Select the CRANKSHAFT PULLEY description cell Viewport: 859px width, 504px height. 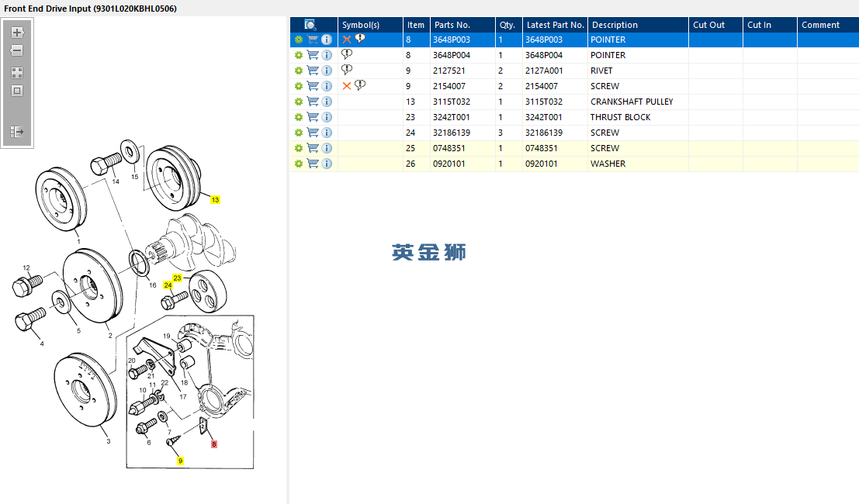pyautogui.click(x=638, y=102)
